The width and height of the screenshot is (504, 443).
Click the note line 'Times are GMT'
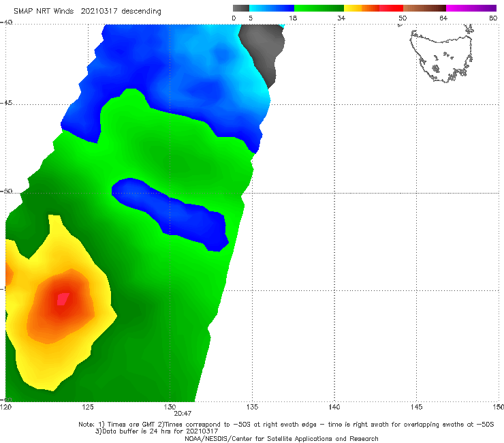click(x=131, y=425)
